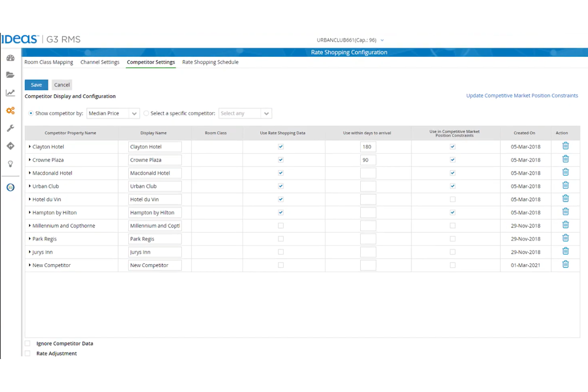The height and width of the screenshot is (392, 588).
Task: Delete the Millennium and Copthorne competitor
Action: (565, 225)
